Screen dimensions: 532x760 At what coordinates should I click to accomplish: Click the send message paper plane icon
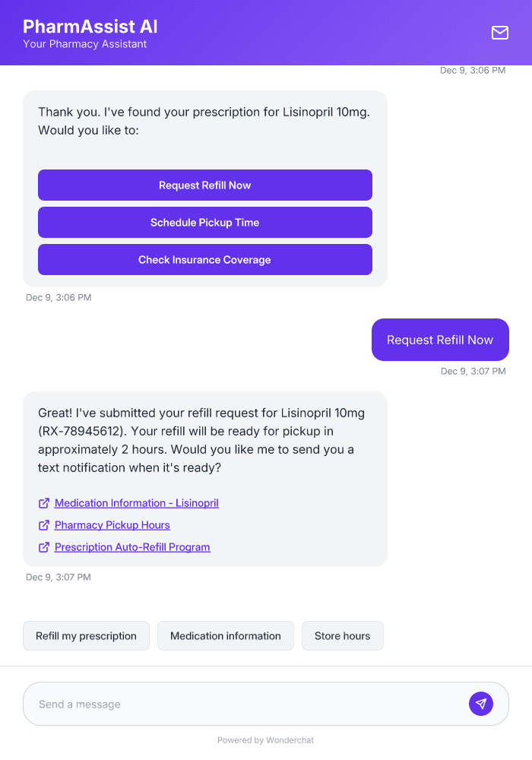(x=481, y=703)
